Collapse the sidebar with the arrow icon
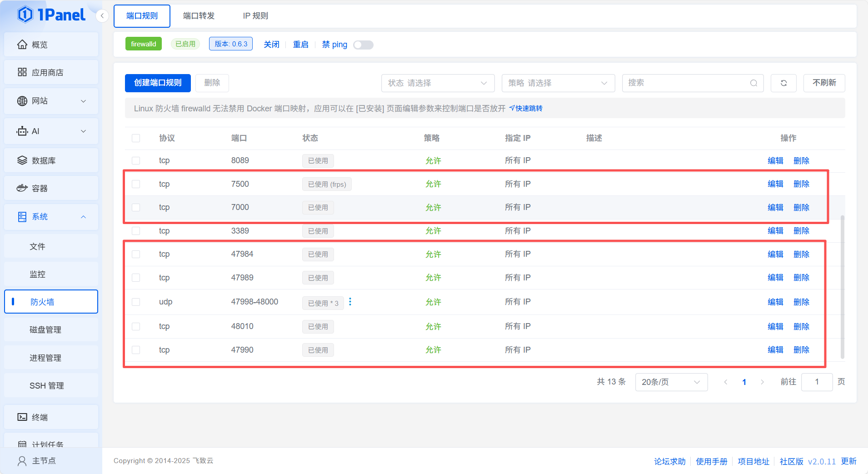 coord(102,16)
